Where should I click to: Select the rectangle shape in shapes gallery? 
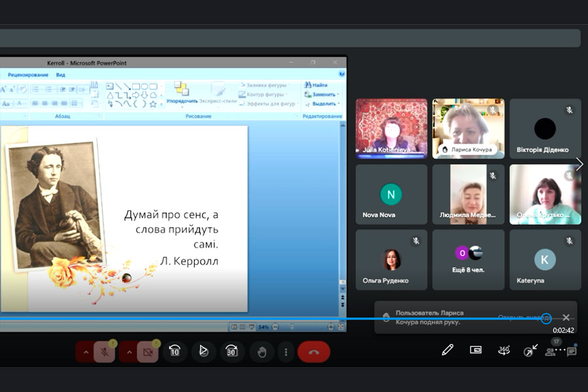(136, 87)
